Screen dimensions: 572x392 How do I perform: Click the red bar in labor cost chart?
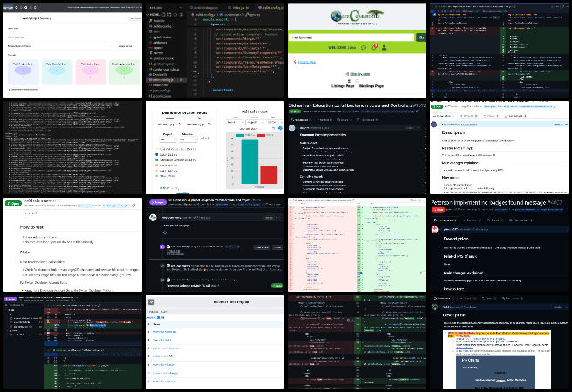[x=269, y=174]
